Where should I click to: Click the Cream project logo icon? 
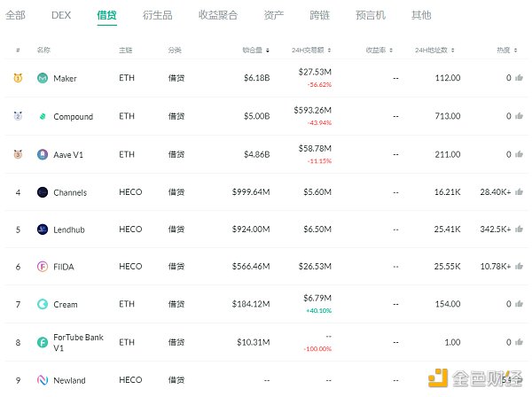tap(43, 305)
